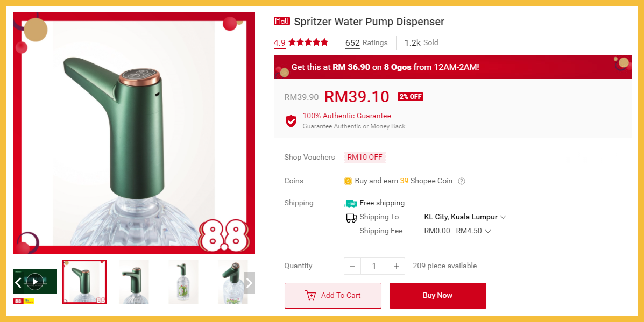Open the 652 Ratings link
This screenshot has height=322, width=644.
click(366, 42)
